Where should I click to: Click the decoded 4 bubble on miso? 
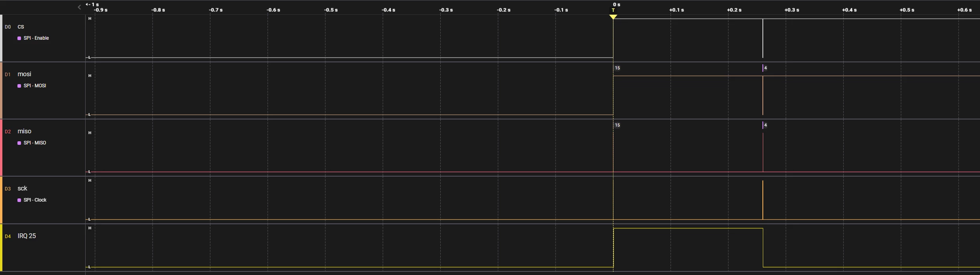point(765,125)
